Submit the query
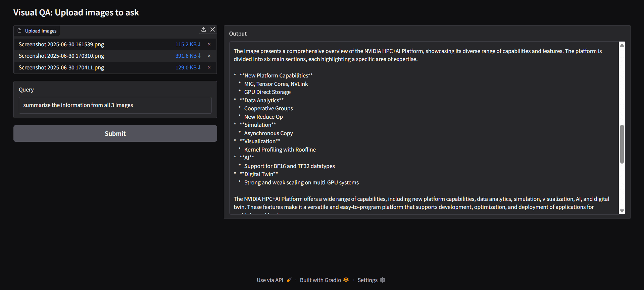This screenshot has width=644, height=290. 115,133
